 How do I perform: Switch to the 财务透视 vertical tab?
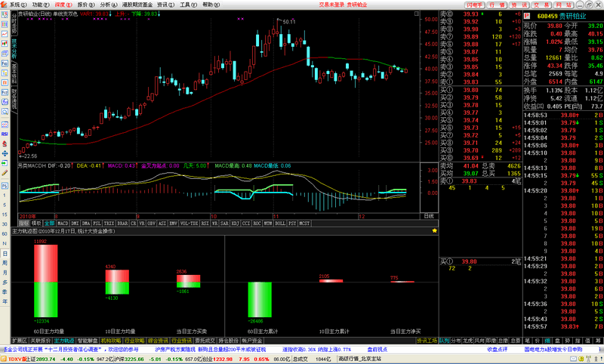[x=14, y=99]
